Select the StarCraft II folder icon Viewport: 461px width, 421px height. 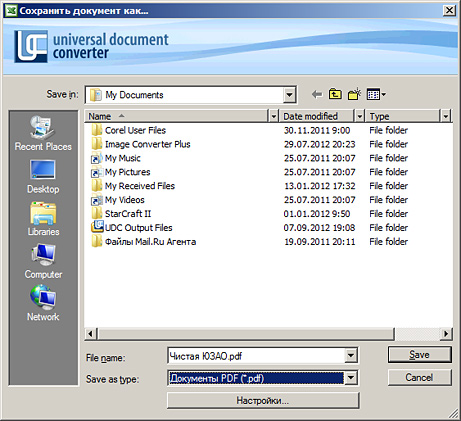coord(97,214)
